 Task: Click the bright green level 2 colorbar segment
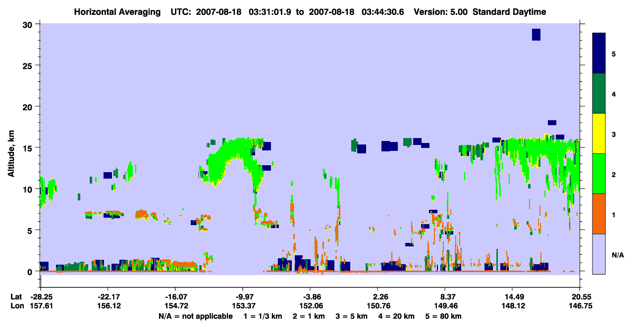[599, 173]
